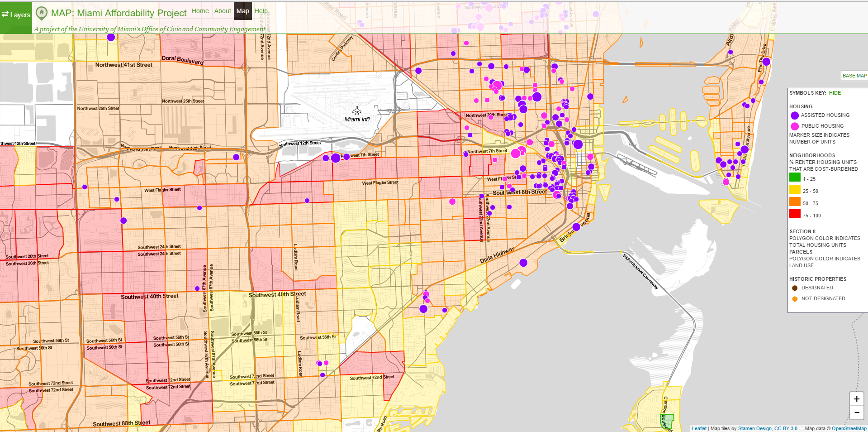Go to the Home page
Image resolution: width=868 pixels, height=432 pixels.
pyautogui.click(x=200, y=11)
